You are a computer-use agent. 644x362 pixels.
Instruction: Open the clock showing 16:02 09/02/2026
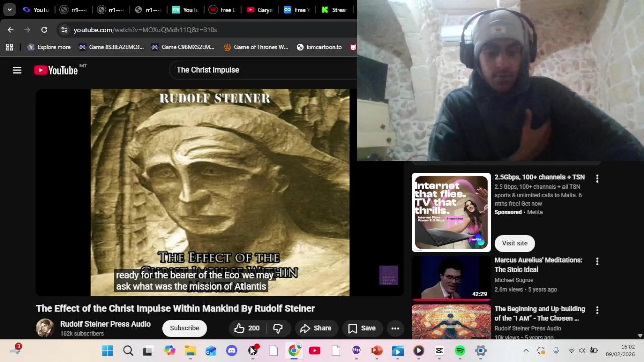pyautogui.click(x=620, y=351)
